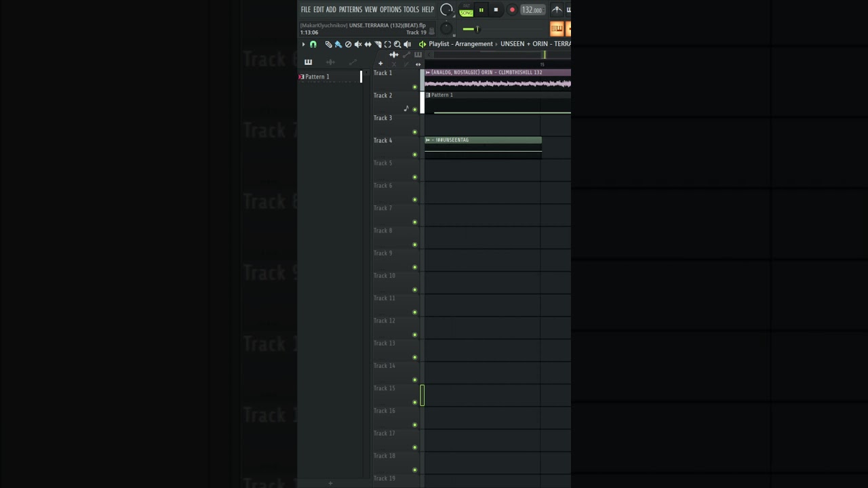Screen dimensions: 868x488
Task: Mute Track 4 via its green dot
Action: (x=415, y=155)
